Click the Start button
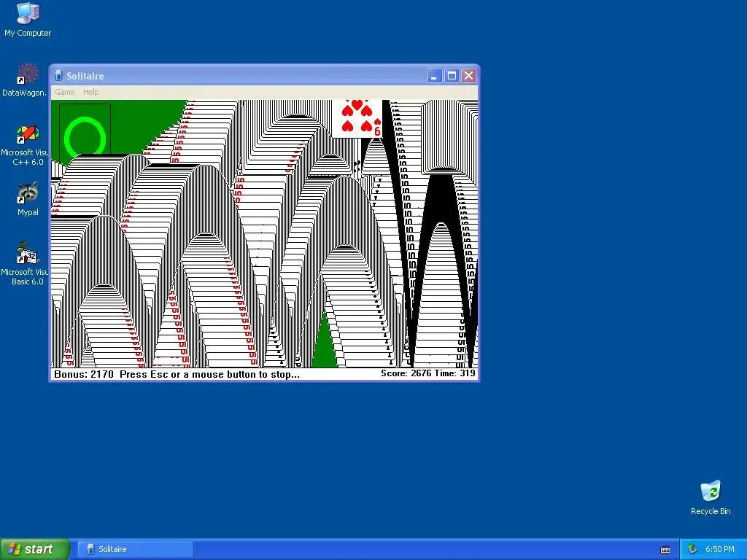The image size is (747, 560). point(34,549)
